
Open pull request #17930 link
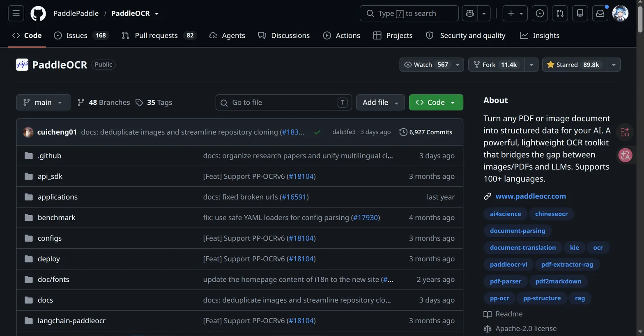pyautogui.click(x=365, y=218)
